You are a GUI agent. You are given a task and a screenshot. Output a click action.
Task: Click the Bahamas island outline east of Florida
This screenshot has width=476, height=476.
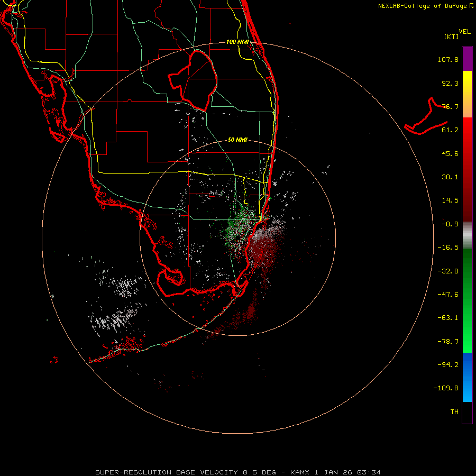[426, 116]
